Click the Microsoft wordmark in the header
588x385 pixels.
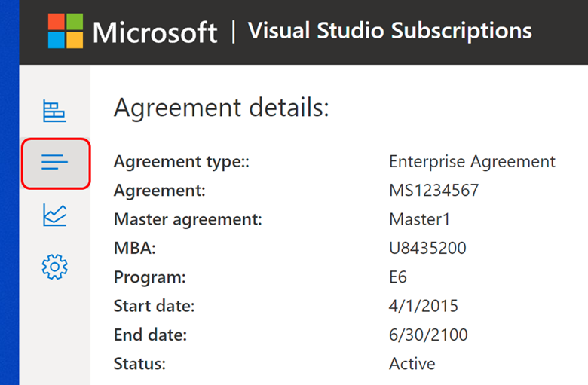(155, 32)
